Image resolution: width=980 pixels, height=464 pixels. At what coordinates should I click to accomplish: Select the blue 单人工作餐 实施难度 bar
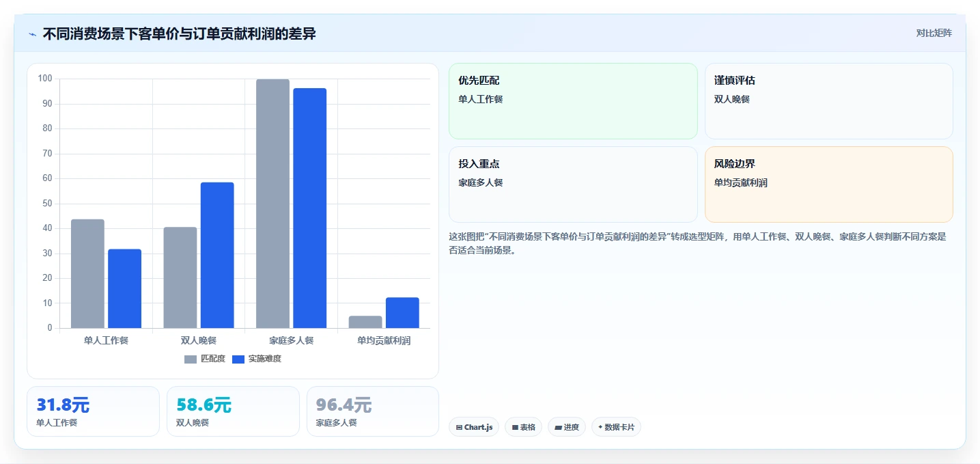124,288
